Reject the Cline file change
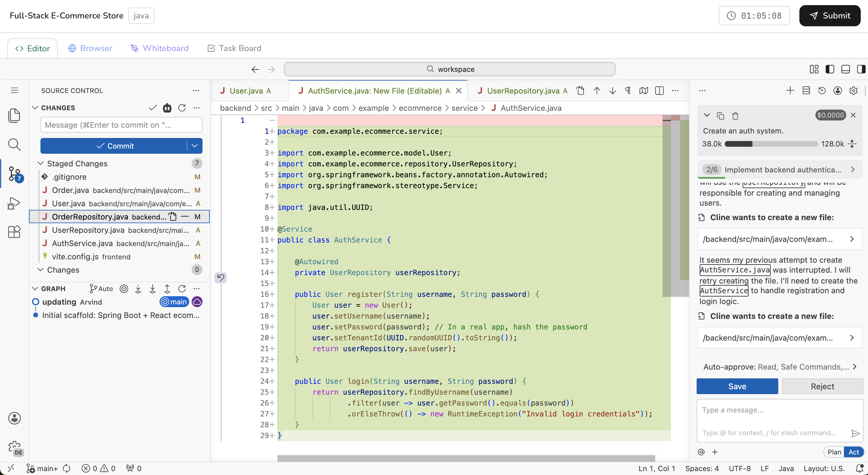Screen dimensions: 868x475 pyautogui.click(x=822, y=386)
